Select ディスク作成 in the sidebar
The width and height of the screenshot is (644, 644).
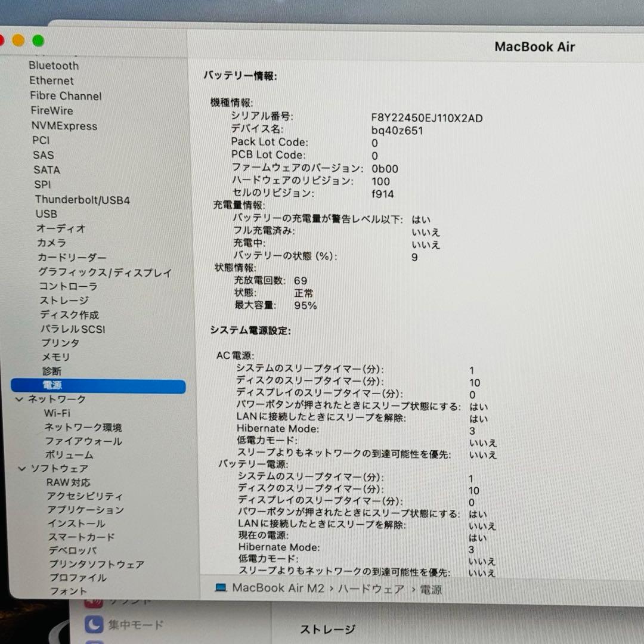[x=69, y=315]
